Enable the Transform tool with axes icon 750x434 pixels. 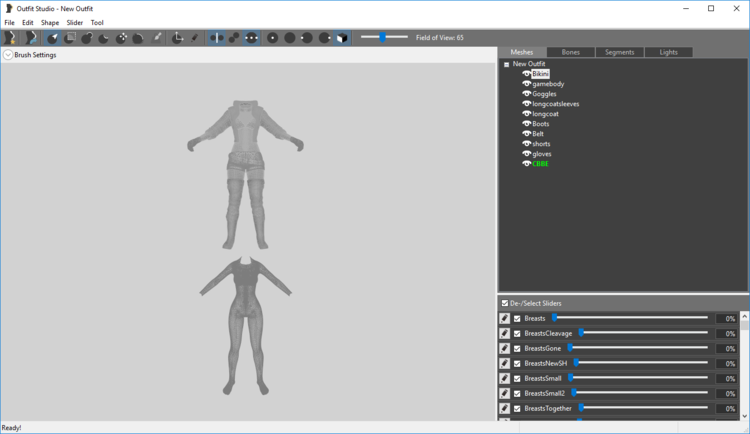click(x=177, y=38)
